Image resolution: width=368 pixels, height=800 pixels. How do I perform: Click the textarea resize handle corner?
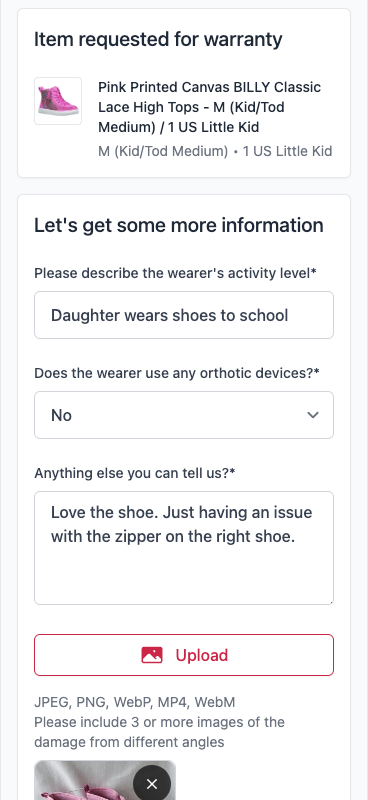[x=330, y=602]
